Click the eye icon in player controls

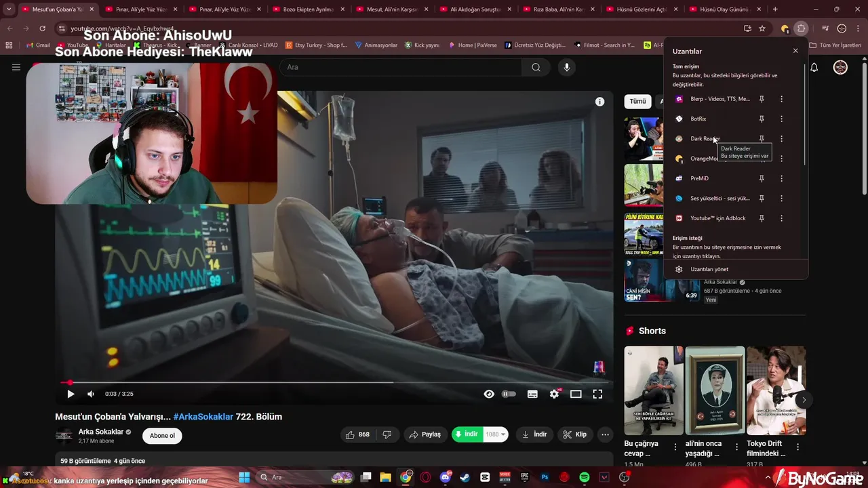pyautogui.click(x=489, y=394)
